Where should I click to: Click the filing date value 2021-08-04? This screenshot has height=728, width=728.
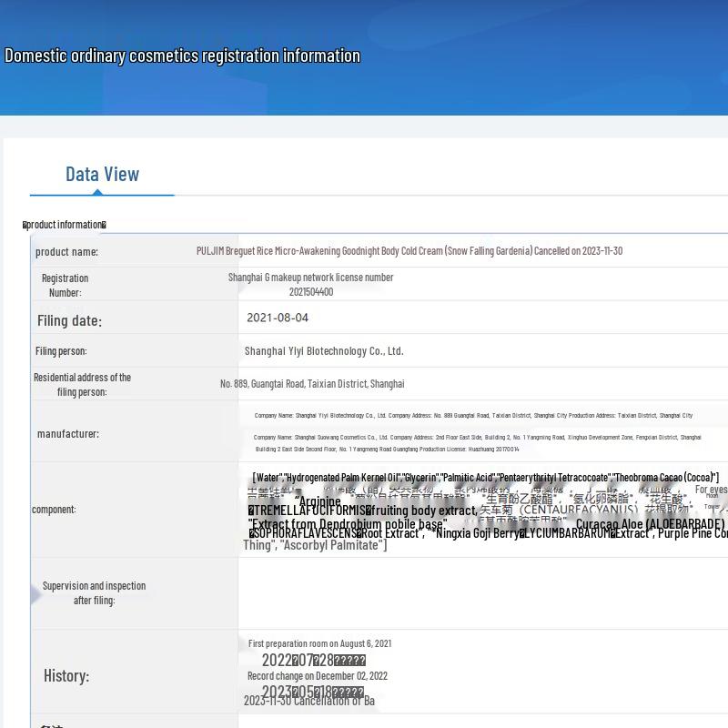point(278,318)
